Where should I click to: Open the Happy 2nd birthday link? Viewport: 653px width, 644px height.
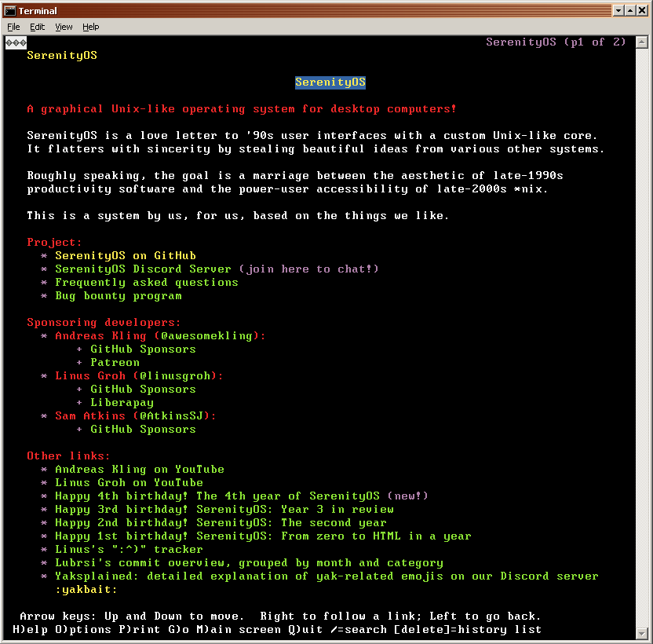221,522
